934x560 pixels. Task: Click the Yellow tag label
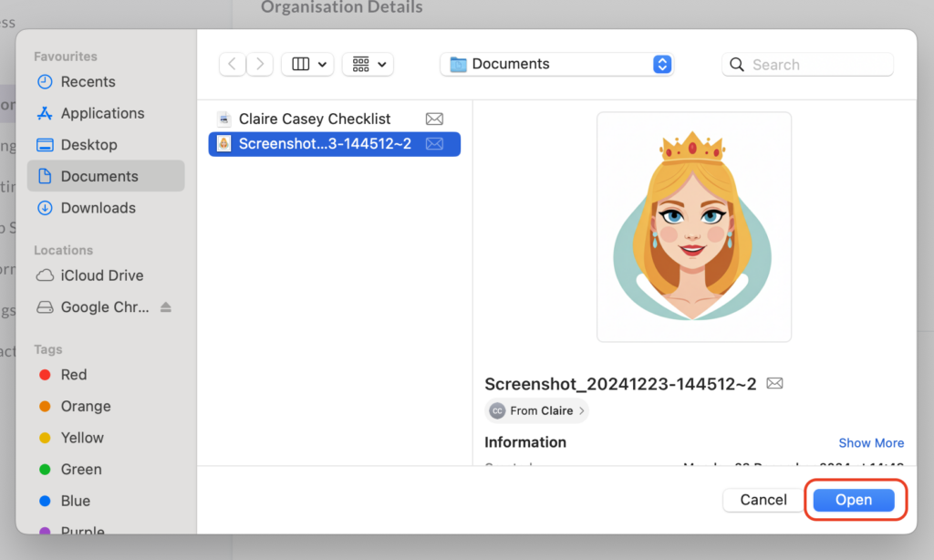[82, 438]
